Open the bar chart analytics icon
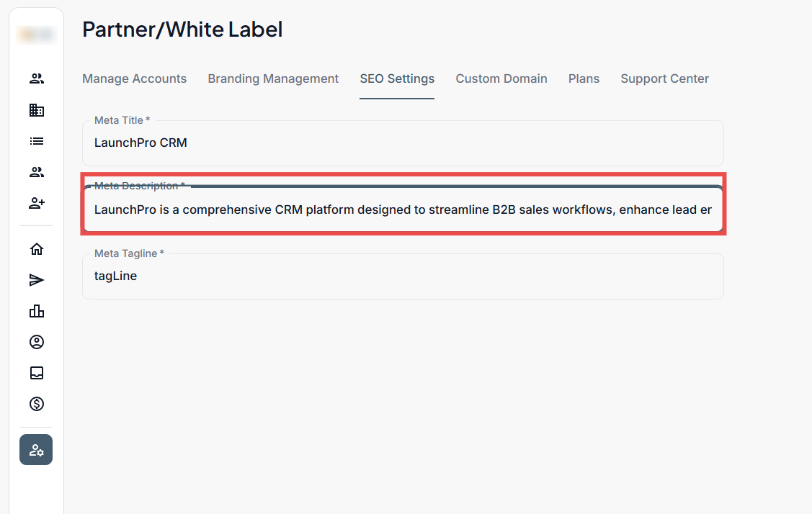The height and width of the screenshot is (514, 812). tap(37, 311)
